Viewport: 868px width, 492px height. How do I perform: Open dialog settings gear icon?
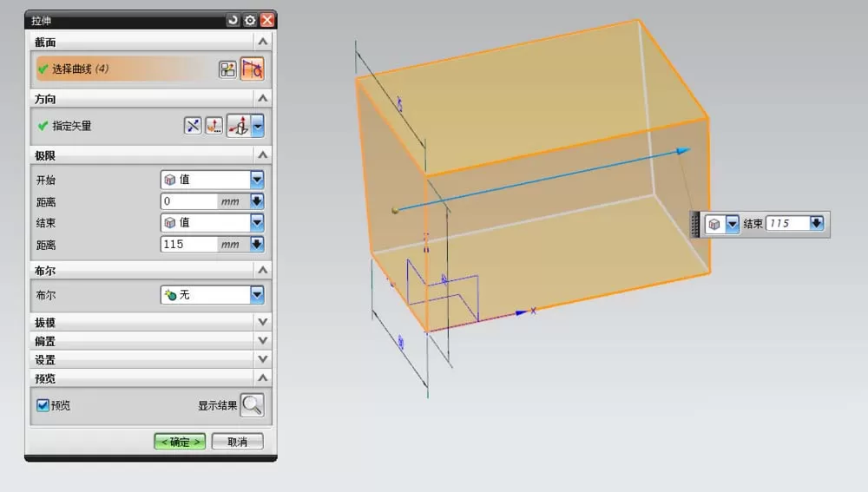click(x=250, y=21)
